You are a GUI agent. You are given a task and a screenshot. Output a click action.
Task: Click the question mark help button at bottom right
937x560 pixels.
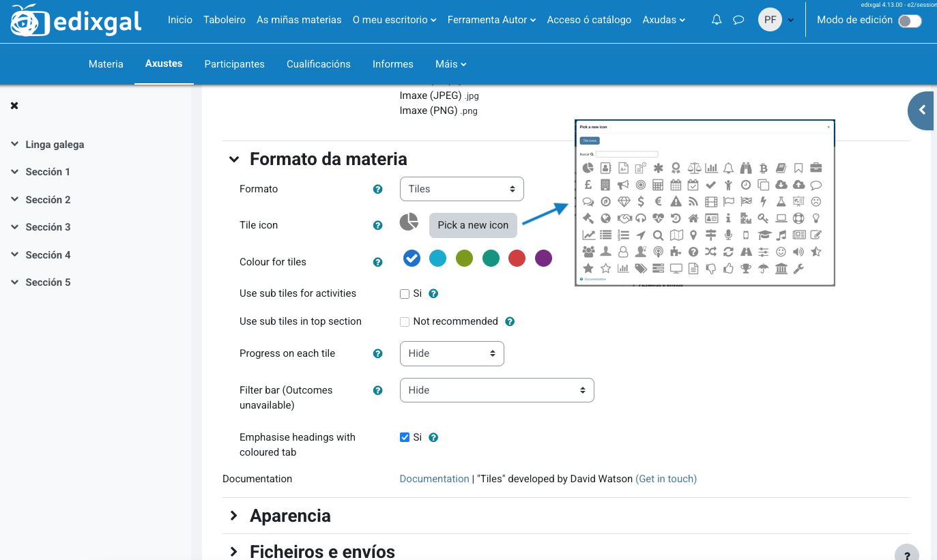906,554
